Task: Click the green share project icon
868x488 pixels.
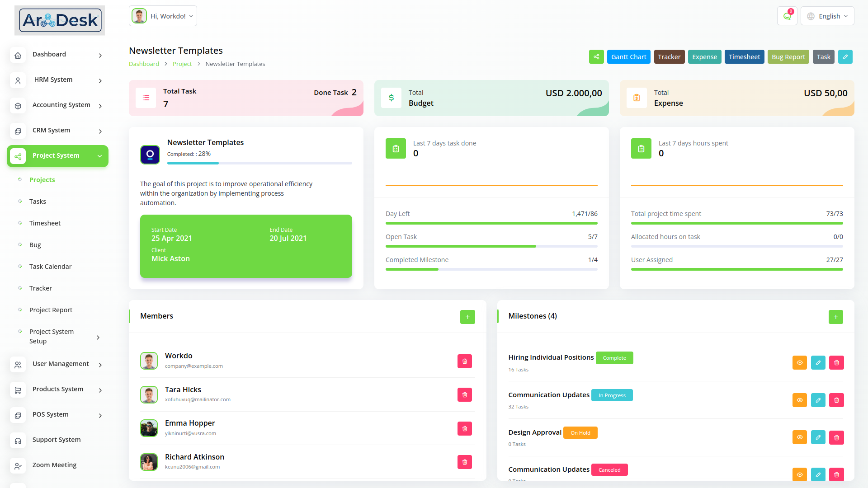Action: (x=596, y=57)
